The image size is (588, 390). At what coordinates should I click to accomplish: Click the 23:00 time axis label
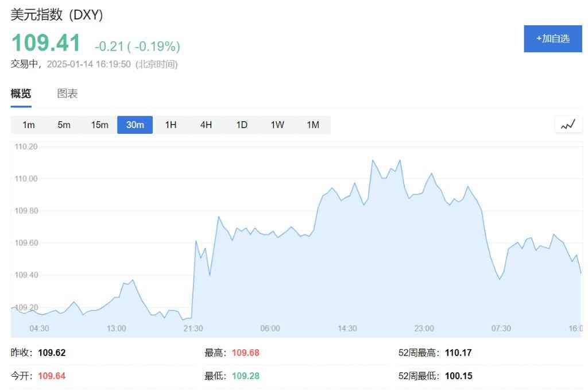(x=424, y=328)
